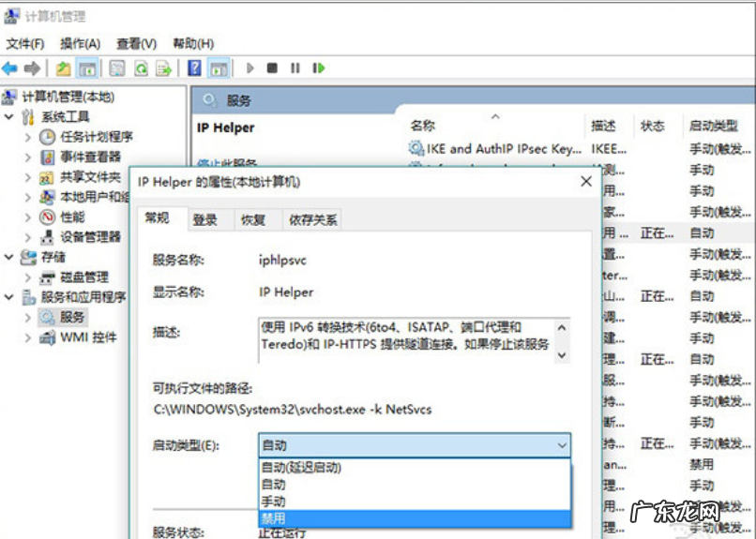This screenshot has height=539, width=756.
Task: Switch to the 依存关系 tab
Action: tap(312, 220)
